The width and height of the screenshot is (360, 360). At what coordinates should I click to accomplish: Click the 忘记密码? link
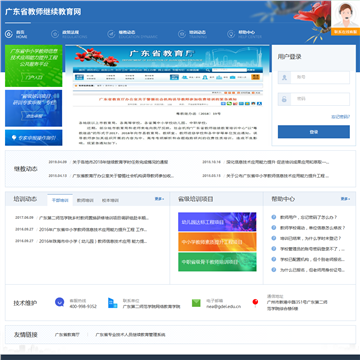click(340, 117)
